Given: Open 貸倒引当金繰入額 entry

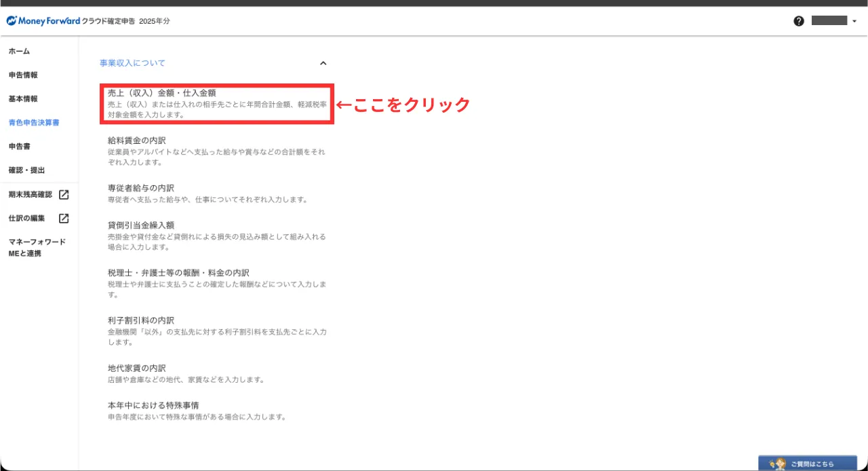Looking at the screenshot, I should click(x=141, y=225).
